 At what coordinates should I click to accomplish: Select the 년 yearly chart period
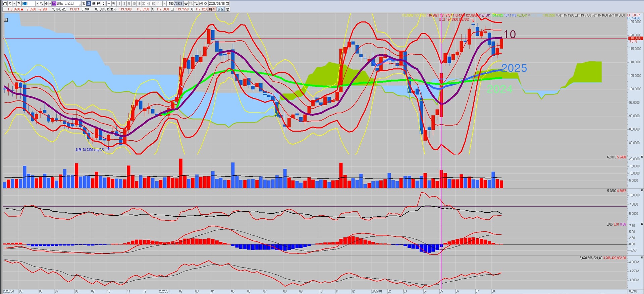[98, 3]
